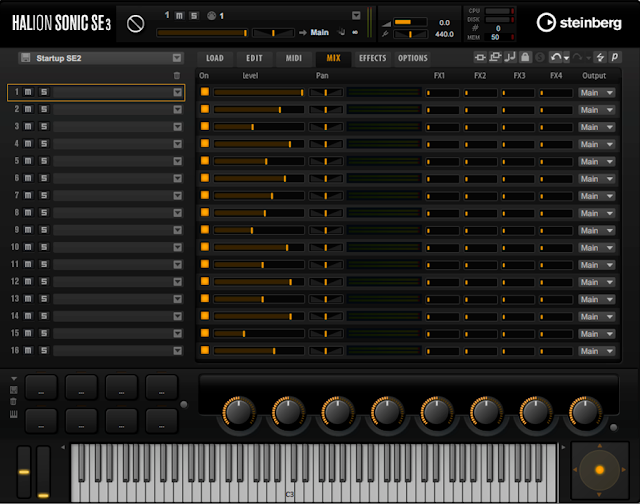The image size is (640, 504).
Task: Click the trigger pads save preset icon
Action: tap(13, 390)
